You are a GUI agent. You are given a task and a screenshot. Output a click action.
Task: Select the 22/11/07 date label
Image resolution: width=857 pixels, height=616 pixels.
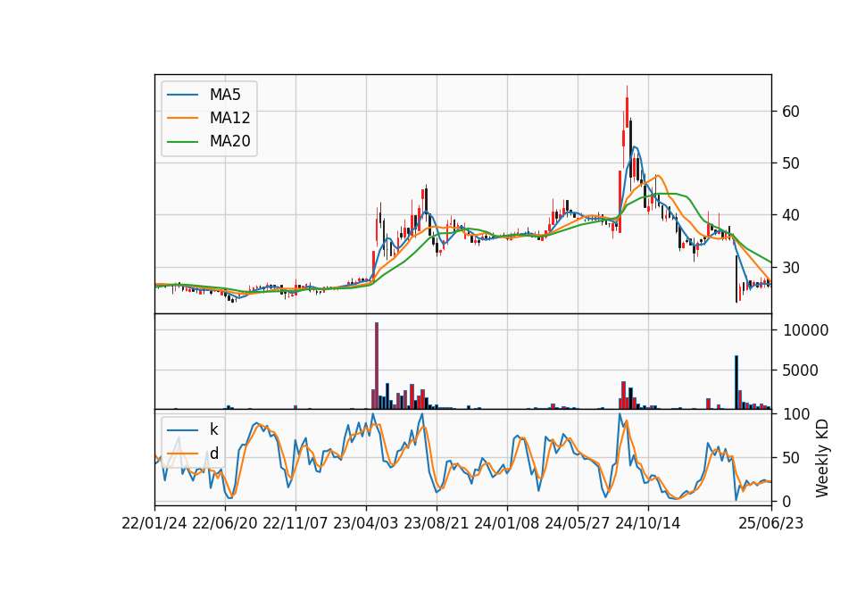coord(295,523)
